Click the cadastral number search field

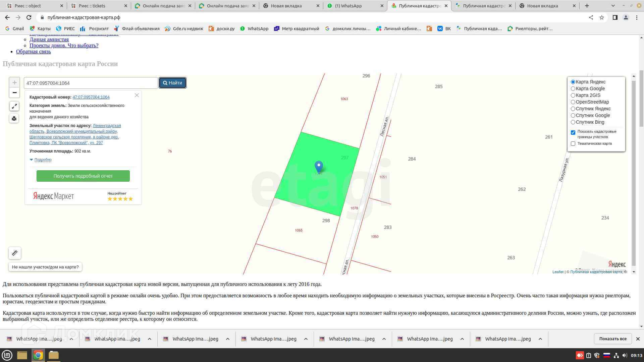point(91,83)
